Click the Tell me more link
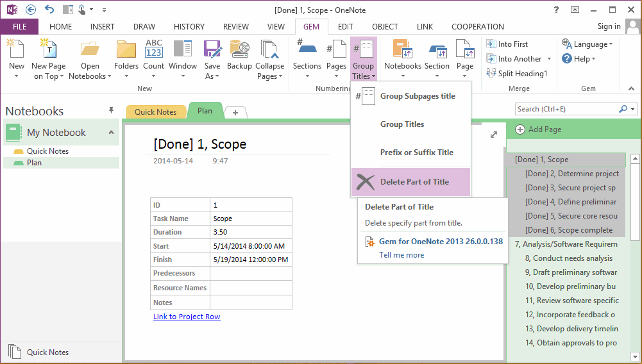Screen dimensions: 642x364 [x=401, y=255]
